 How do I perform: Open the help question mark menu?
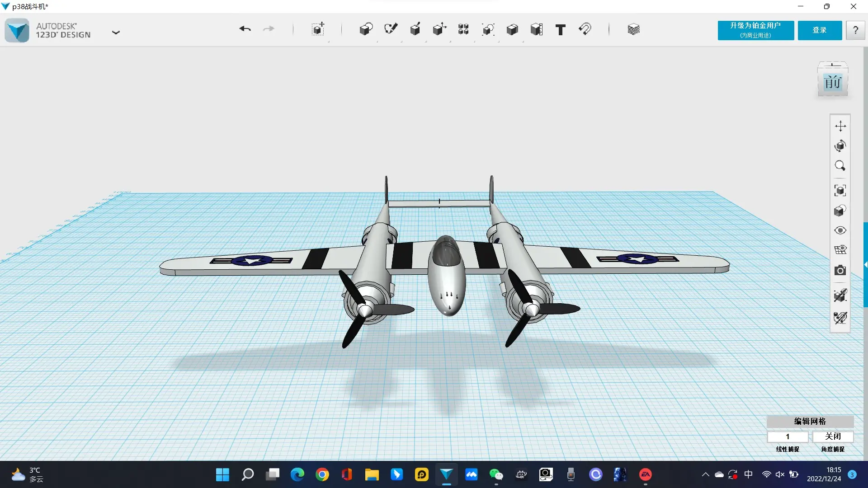tap(855, 30)
